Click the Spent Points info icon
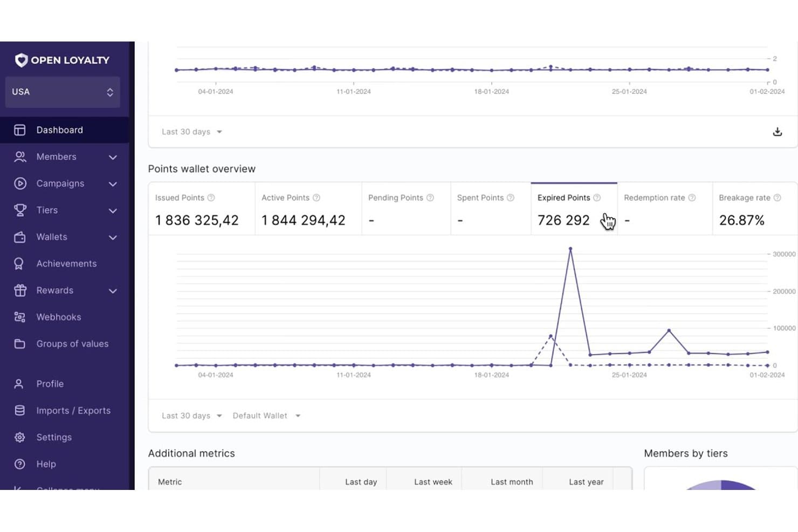 click(x=511, y=198)
